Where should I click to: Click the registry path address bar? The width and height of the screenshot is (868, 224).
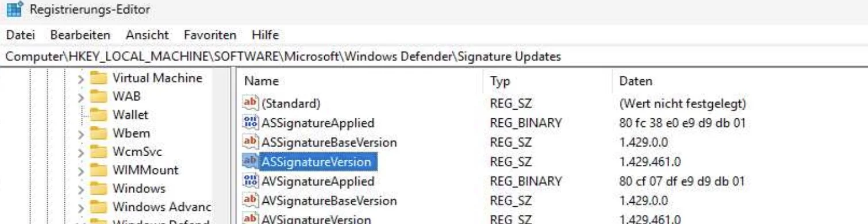pos(434,56)
